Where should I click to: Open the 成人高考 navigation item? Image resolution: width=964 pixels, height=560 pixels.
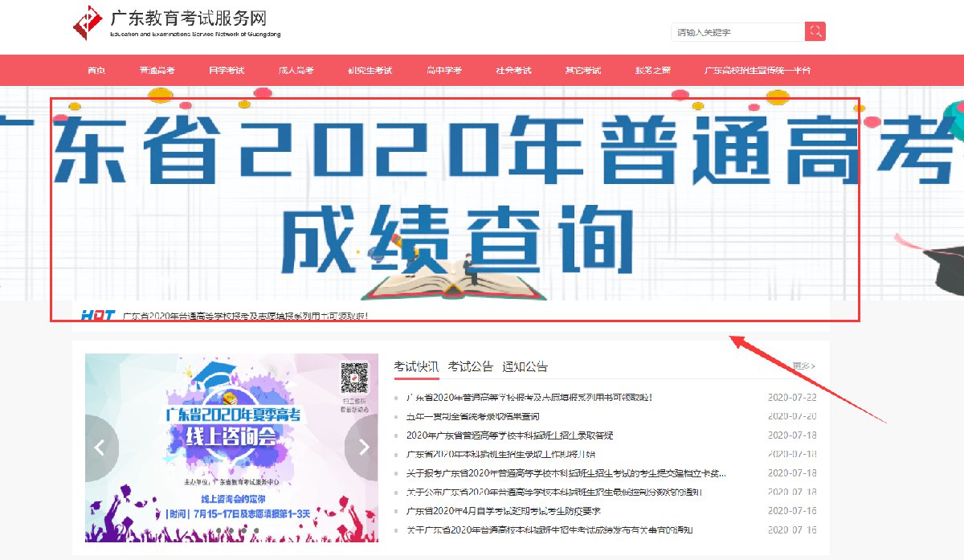[x=296, y=71]
